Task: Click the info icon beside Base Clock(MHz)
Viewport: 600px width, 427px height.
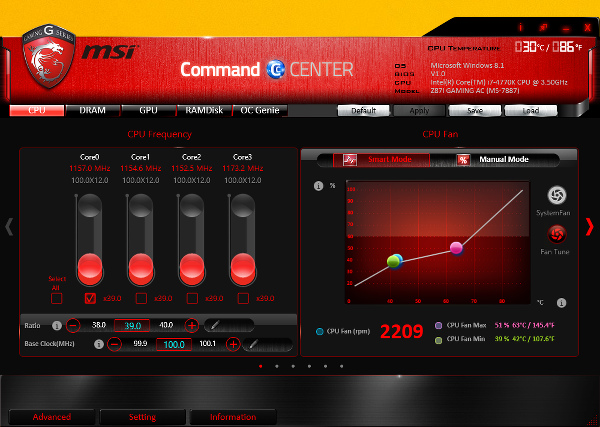Action: (x=99, y=344)
